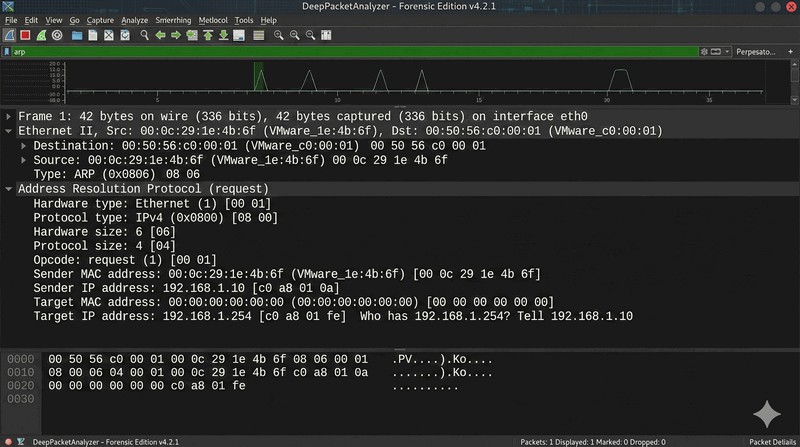Viewport: 800px width, 447px height.
Task: Jump to first packet using up-arrow icon
Action: click(208, 35)
